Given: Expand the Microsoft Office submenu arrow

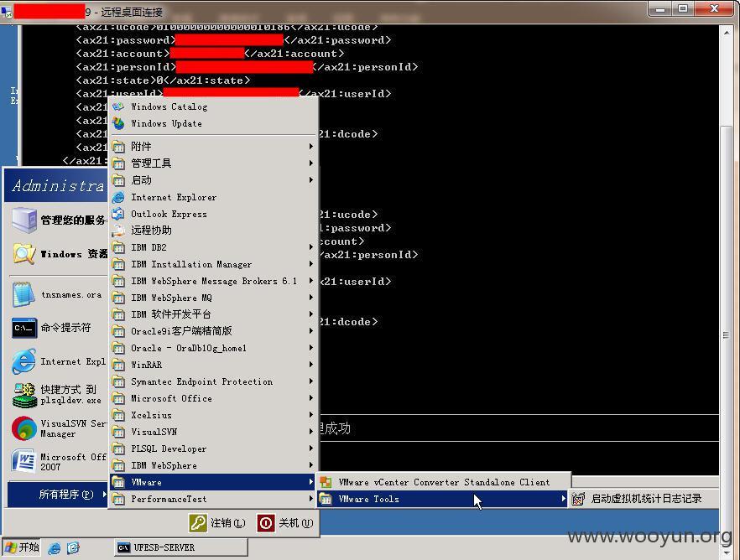Looking at the screenshot, I should click(x=311, y=398).
